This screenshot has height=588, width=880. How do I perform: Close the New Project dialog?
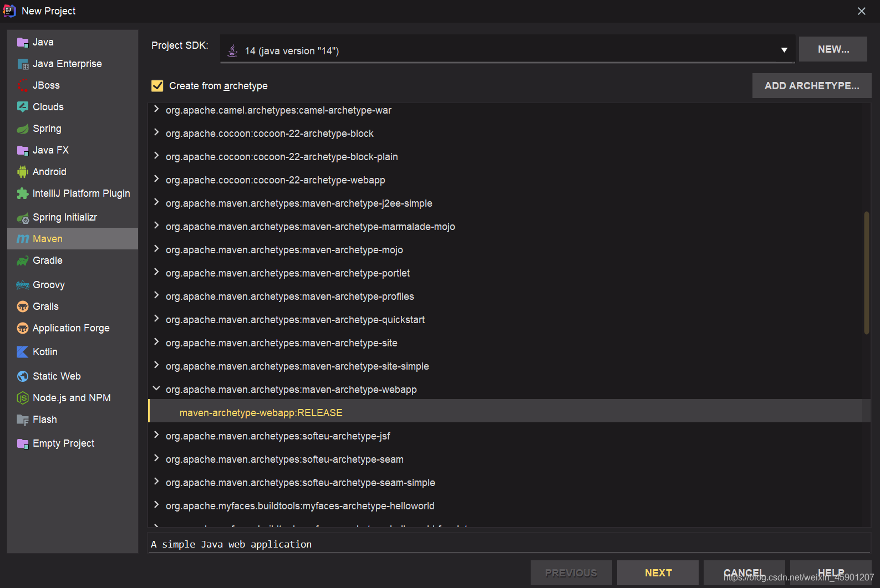pos(862,11)
